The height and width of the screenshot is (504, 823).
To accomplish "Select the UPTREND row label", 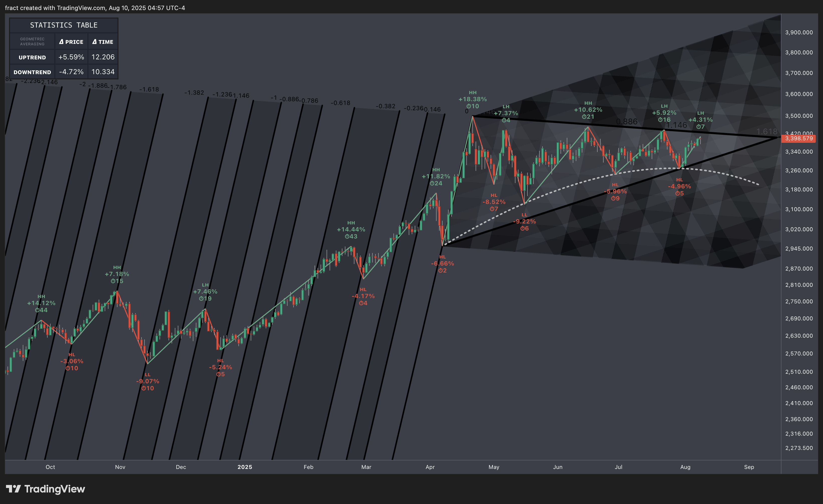I will pyautogui.click(x=32, y=57).
